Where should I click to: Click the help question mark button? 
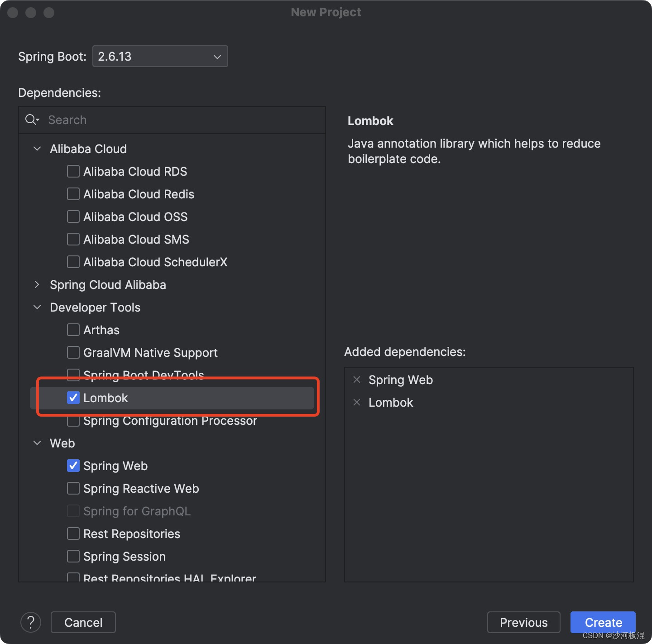coord(31,622)
